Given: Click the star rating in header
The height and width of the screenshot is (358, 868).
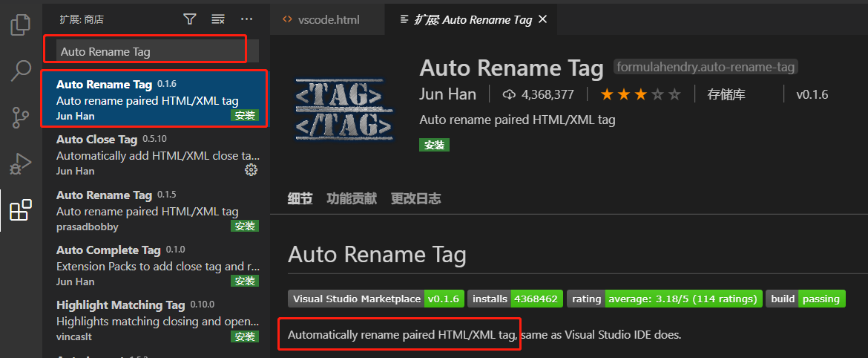Looking at the screenshot, I should point(640,95).
